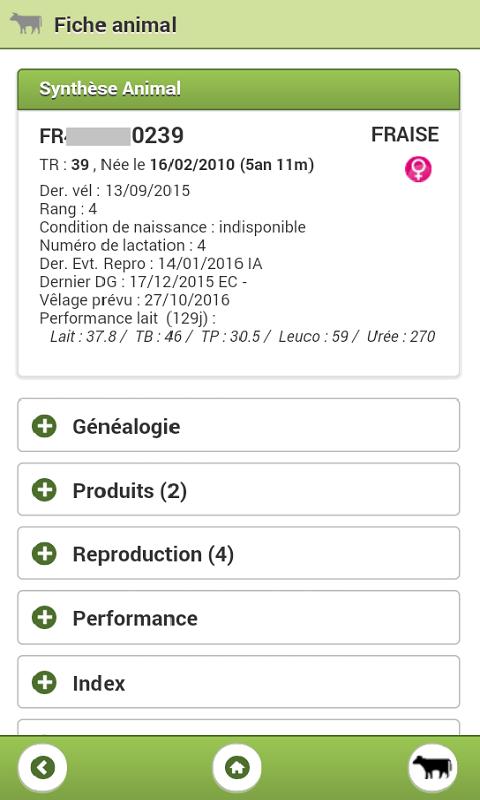Click the plus icon beside Index

click(44, 682)
